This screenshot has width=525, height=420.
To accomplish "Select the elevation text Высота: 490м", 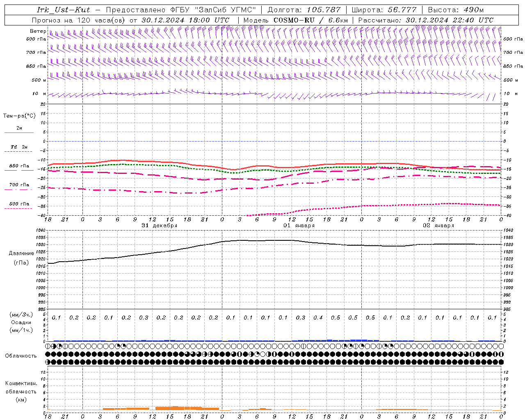I will click(x=456, y=10).
